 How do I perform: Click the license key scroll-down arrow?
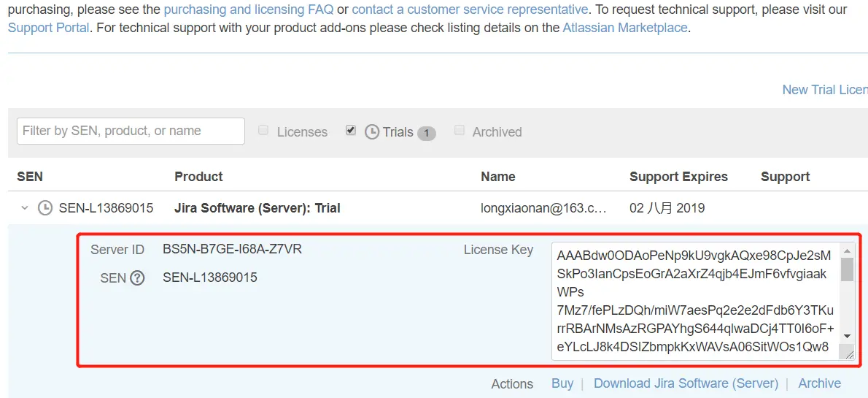point(847,336)
